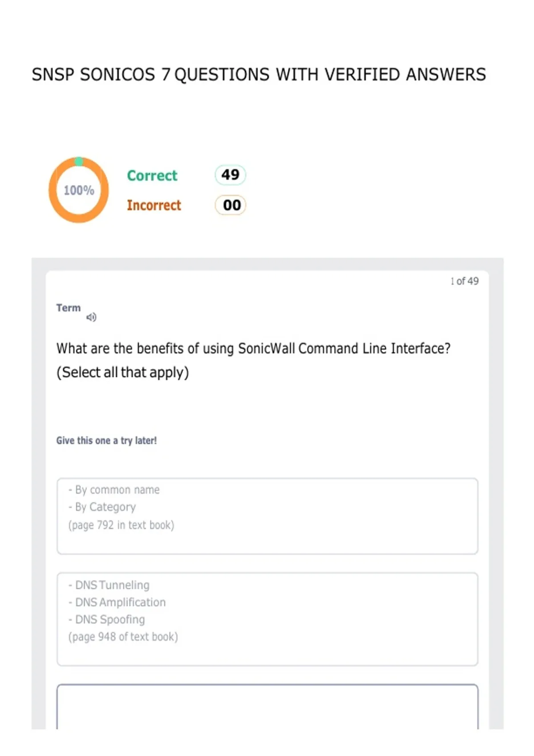This screenshot has height=756, width=534.
Task: Click the empty third answer box
Action: pos(267,707)
